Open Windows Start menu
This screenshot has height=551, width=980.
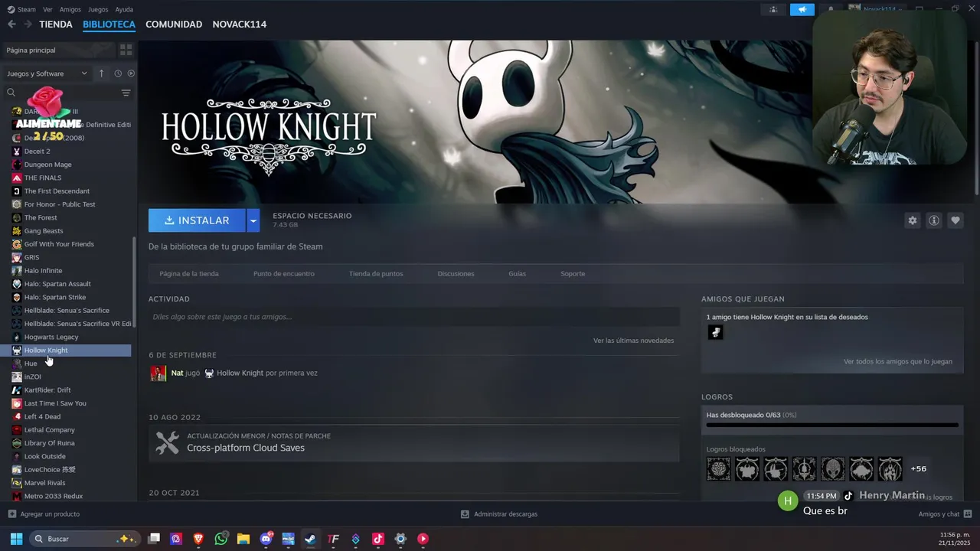[x=16, y=539]
